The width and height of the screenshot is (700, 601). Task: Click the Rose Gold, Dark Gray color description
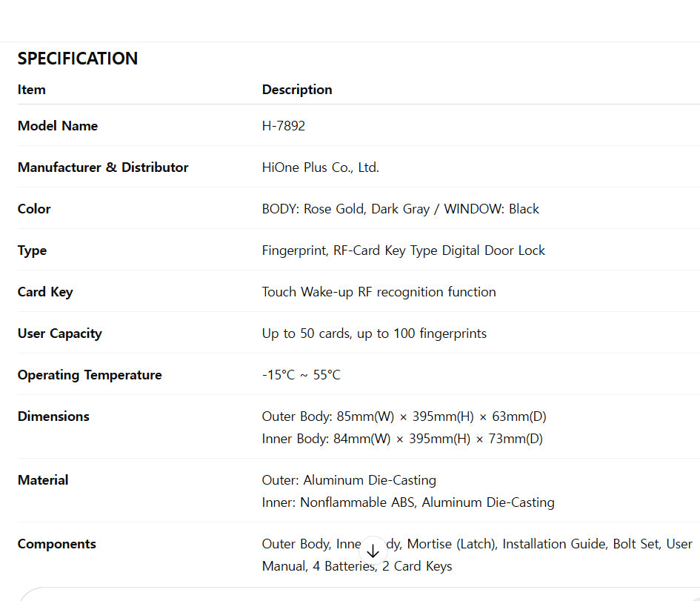(x=401, y=209)
